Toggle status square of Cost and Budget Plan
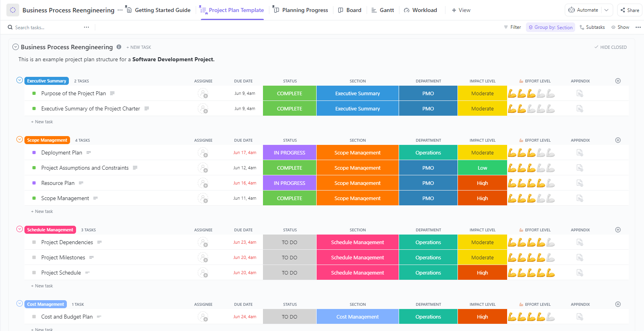Image resolution: width=644 pixels, height=331 pixels. pos(34,317)
